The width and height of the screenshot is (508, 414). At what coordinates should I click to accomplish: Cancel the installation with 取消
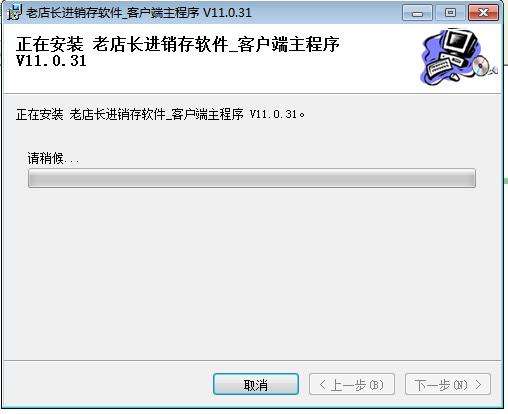tap(256, 385)
